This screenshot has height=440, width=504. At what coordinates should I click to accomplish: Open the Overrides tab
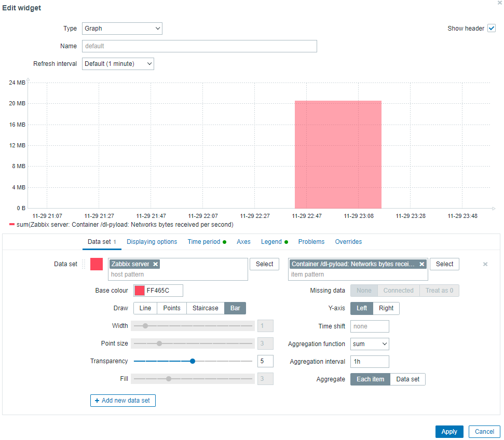coord(348,242)
